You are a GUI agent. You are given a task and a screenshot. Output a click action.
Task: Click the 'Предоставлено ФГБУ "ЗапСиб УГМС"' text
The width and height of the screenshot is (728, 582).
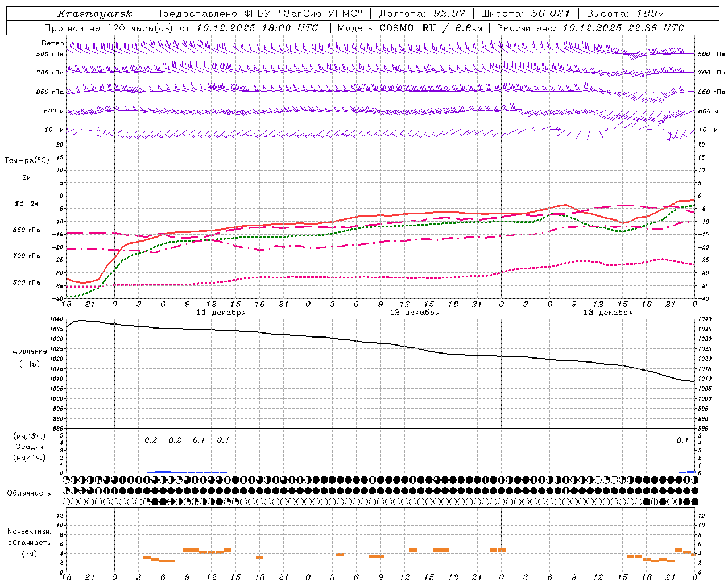[x=259, y=14]
